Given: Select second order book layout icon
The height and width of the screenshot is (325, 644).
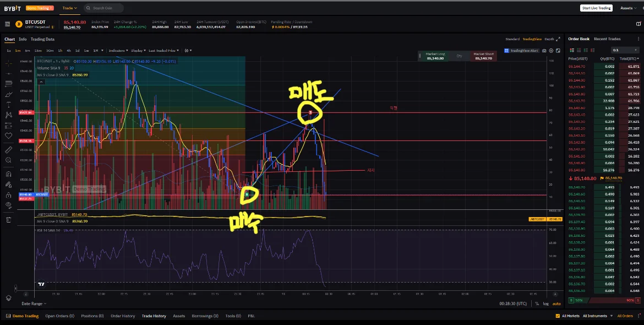Looking at the screenshot, I should click(x=578, y=50).
